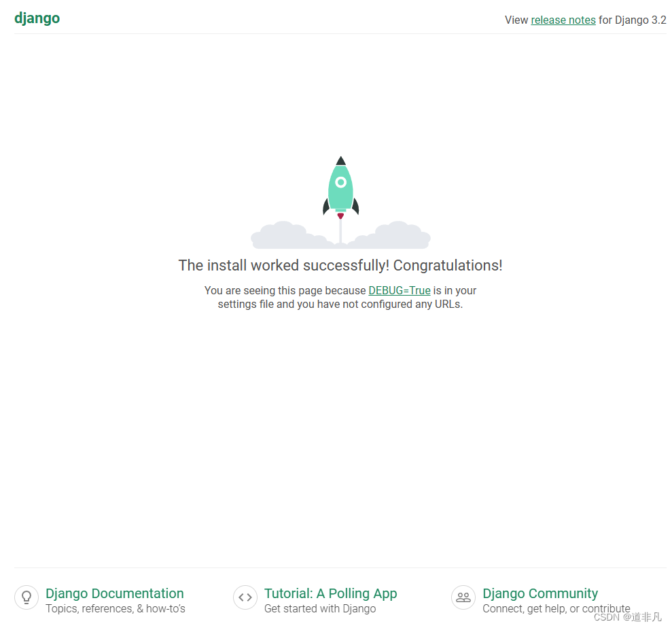Open Tutorial: A Polling App link

click(330, 593)
